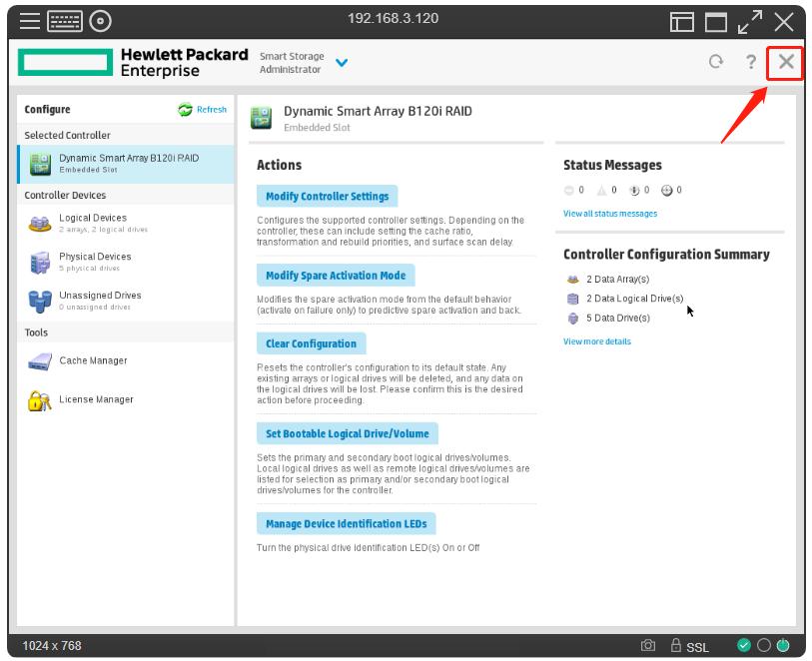Click Modify Controller Settings button
Screen dimensions: 812x661
tap(327, 196)
